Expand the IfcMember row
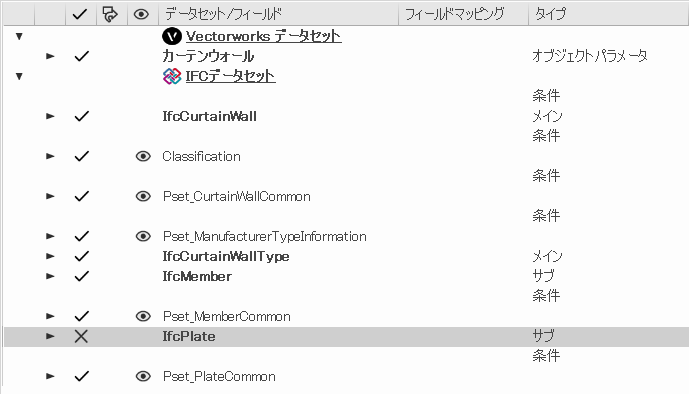The width and height of the screenshot is (689, 394). click(50, 276)
